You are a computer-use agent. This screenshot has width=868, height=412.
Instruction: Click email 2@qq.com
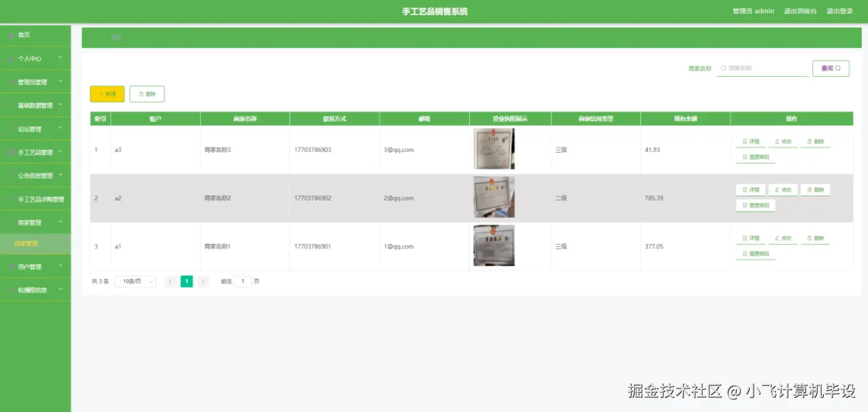click(398, 198)
